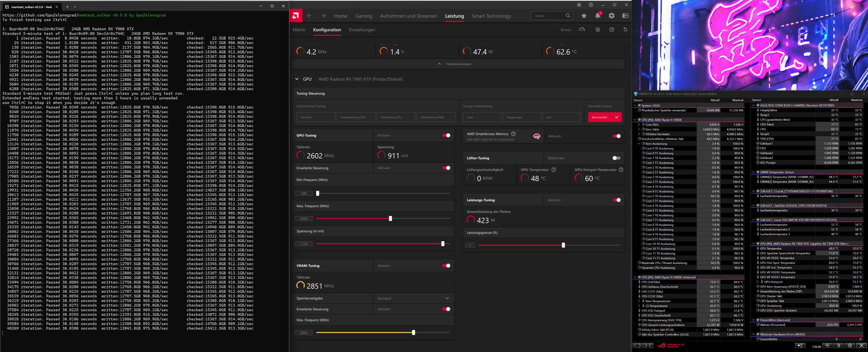
Task: Click the favorites star icon
Action: pos(584,16)
